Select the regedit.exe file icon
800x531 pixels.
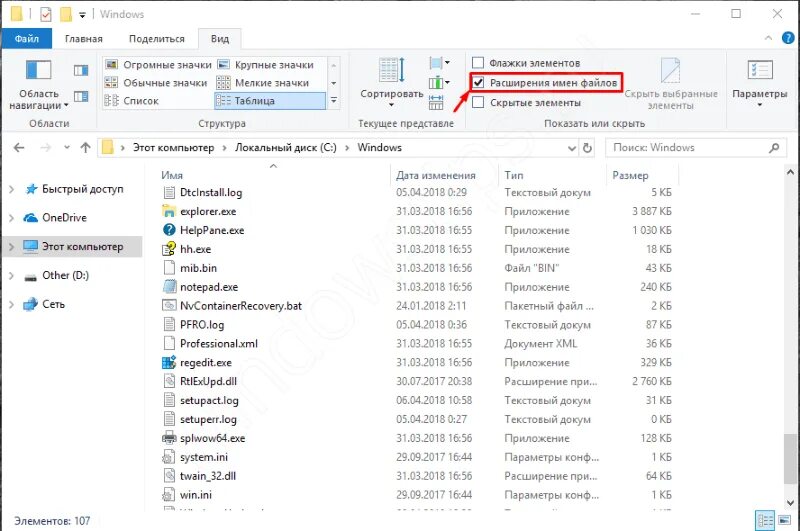pos(169,362)
